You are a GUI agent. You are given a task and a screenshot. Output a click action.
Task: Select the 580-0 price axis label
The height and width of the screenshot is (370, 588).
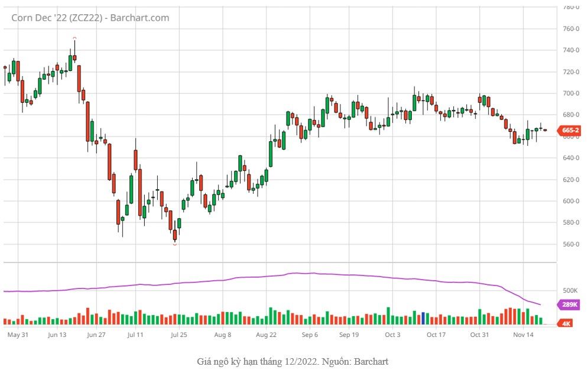[571, 222]
